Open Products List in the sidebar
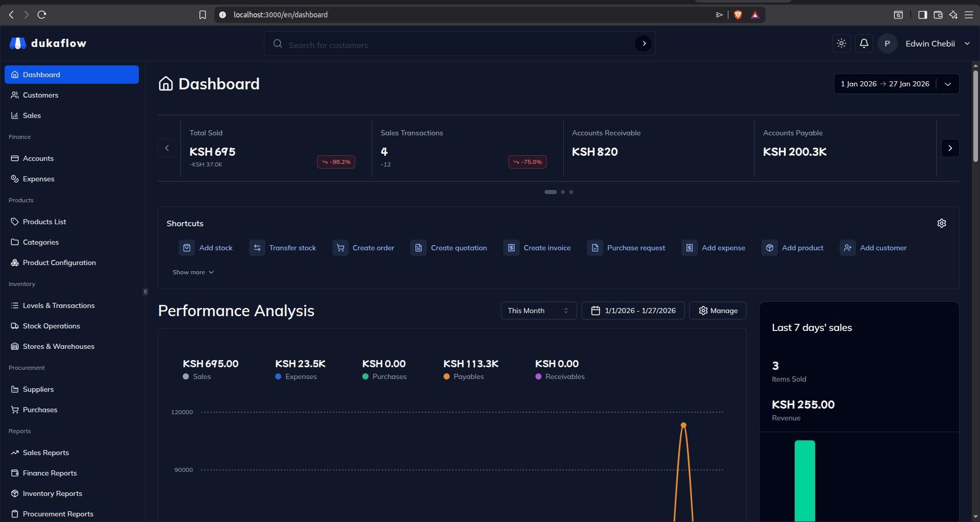Screen dimensions: 980x522 coord(72,222)
